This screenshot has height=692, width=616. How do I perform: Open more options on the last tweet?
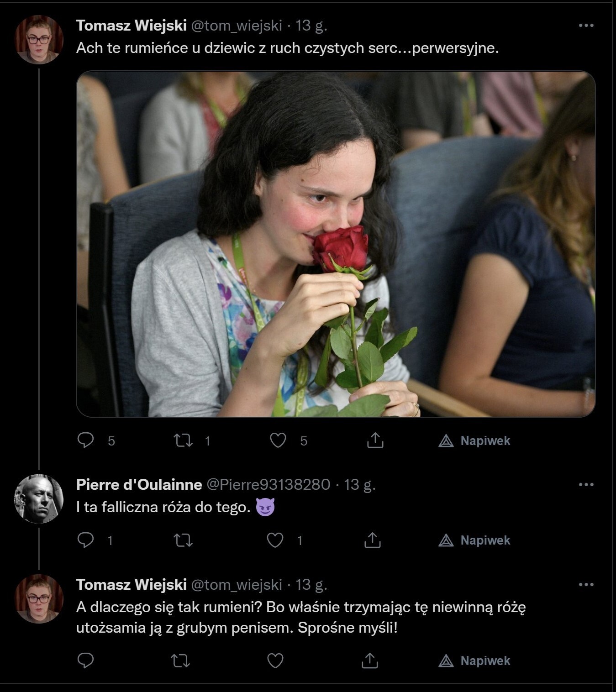pos(586,585)
